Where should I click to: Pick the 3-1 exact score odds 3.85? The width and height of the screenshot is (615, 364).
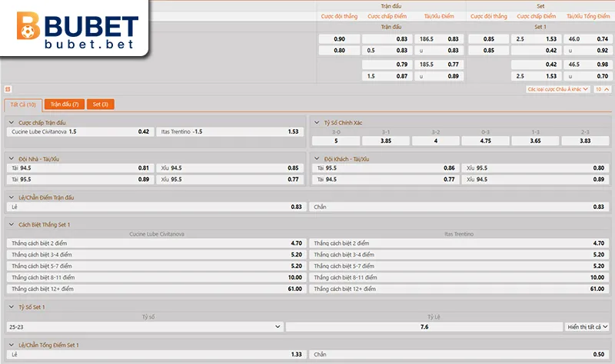386,141
